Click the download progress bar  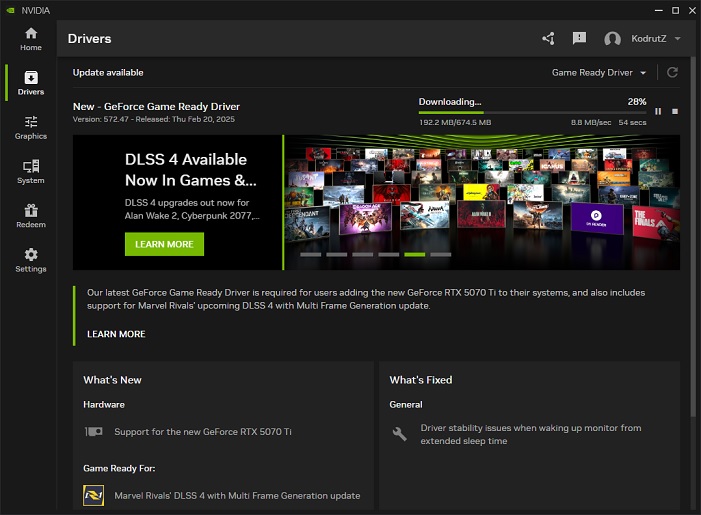click(x=532, y=113)
